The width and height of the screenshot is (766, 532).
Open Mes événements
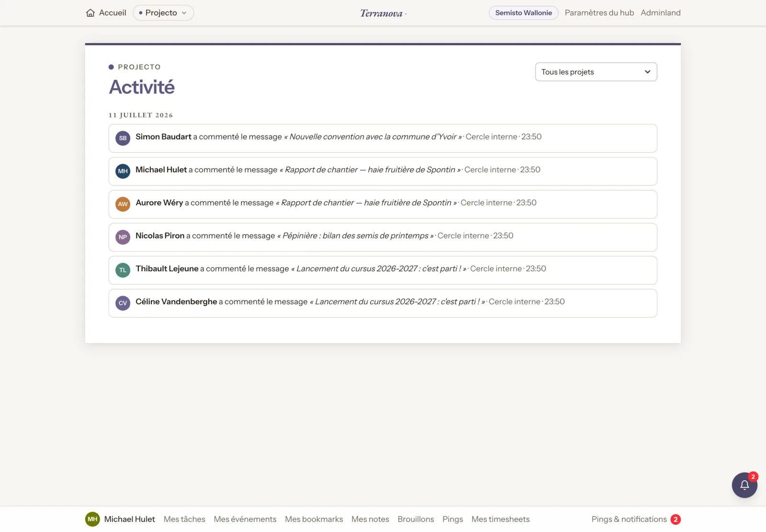coord(245,519)
